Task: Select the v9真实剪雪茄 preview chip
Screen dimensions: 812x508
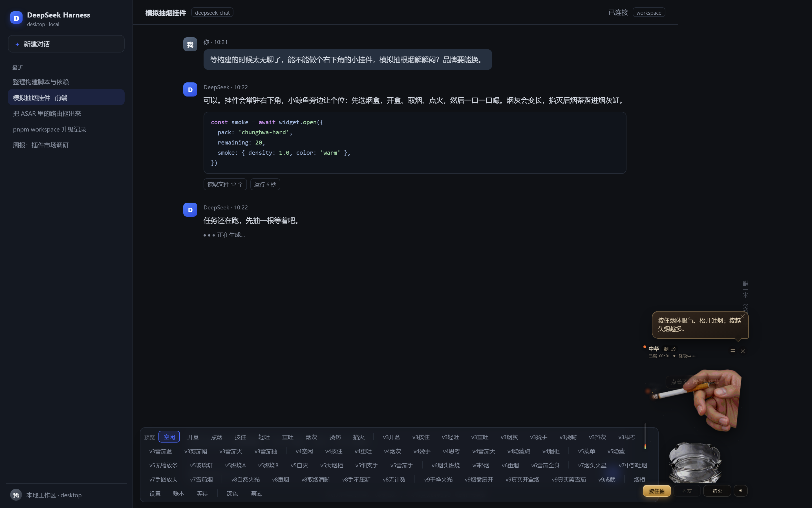Action: 569,479
